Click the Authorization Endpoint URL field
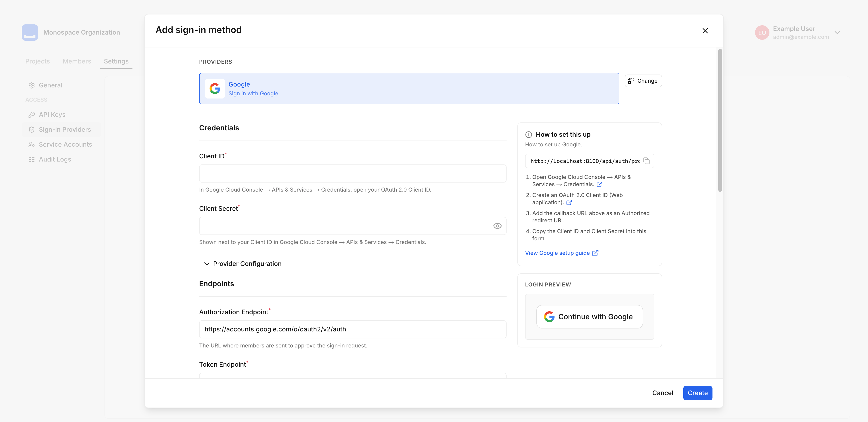The height and width of the screenshot is (422, 868). tap(352, 329)
